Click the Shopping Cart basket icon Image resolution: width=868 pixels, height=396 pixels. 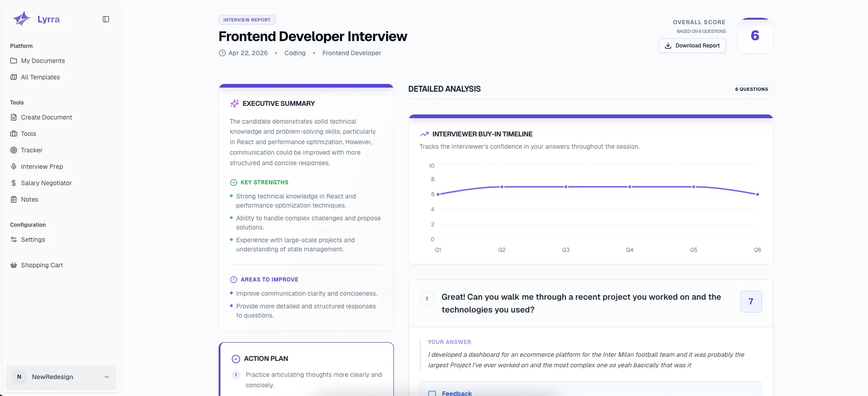pos(14,265)
